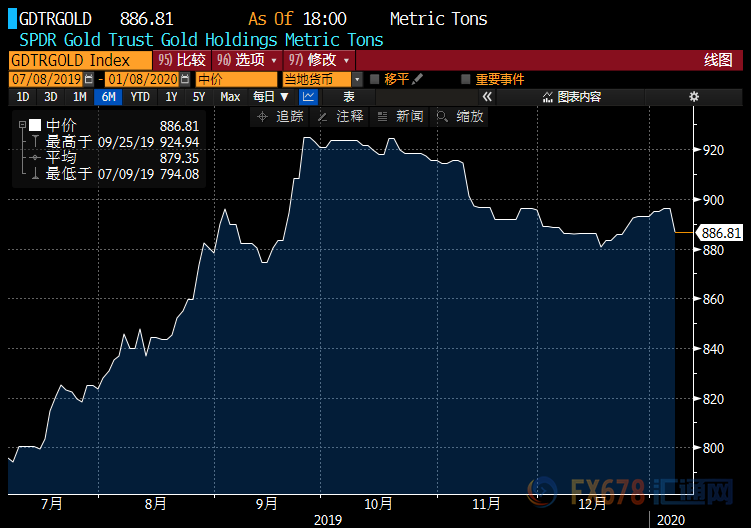Screen dimensions: 751x528
Task: Expand the 96 Options menu
Action: click(x=241, y=60)
